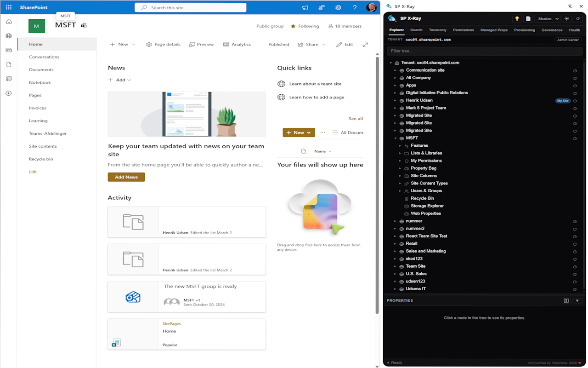This screenshot has width=588, height=368.
Task: Switch to the Search tab in SP X-Ray
Action: pos(416,30)
